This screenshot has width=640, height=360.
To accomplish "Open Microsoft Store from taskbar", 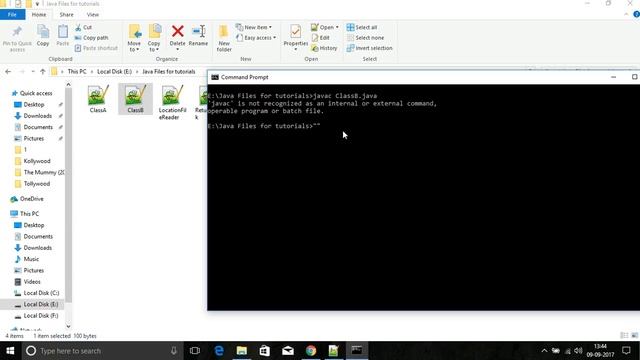I will 264,351.
